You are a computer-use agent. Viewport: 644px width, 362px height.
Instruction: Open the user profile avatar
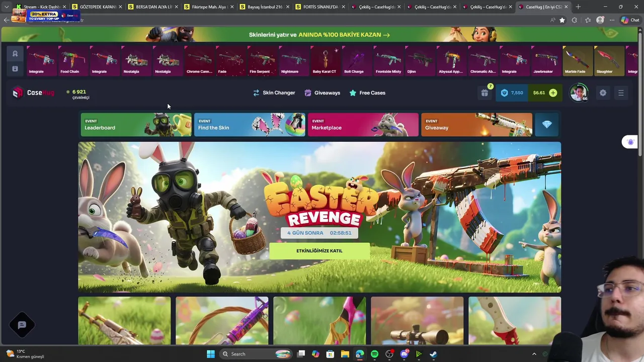click(579, 93)
